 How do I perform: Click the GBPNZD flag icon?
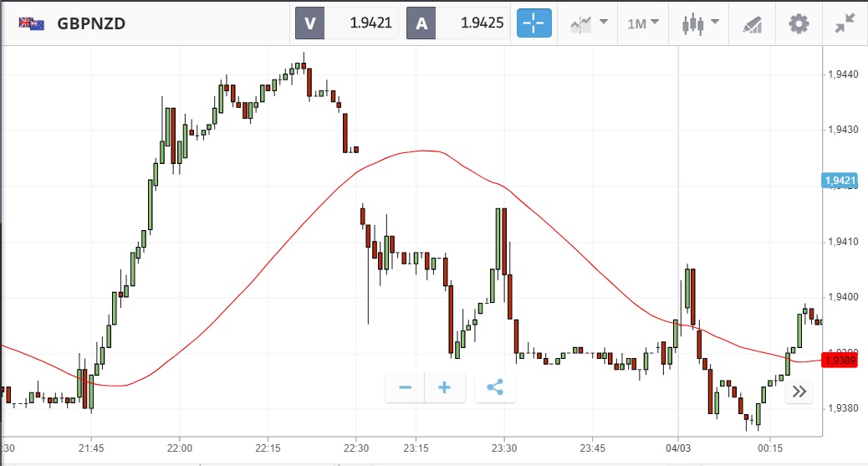coord(32,23)
